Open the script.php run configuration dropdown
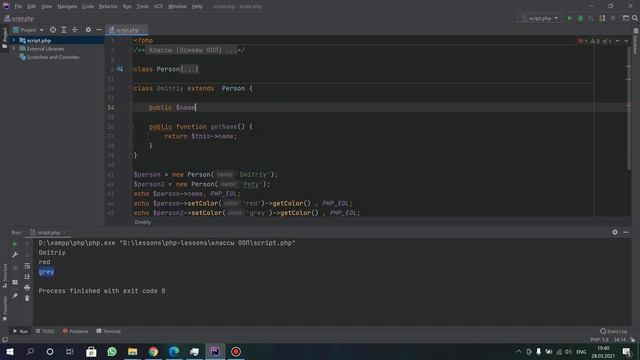This screenshot has width=640, height=360. pos(539,18)
